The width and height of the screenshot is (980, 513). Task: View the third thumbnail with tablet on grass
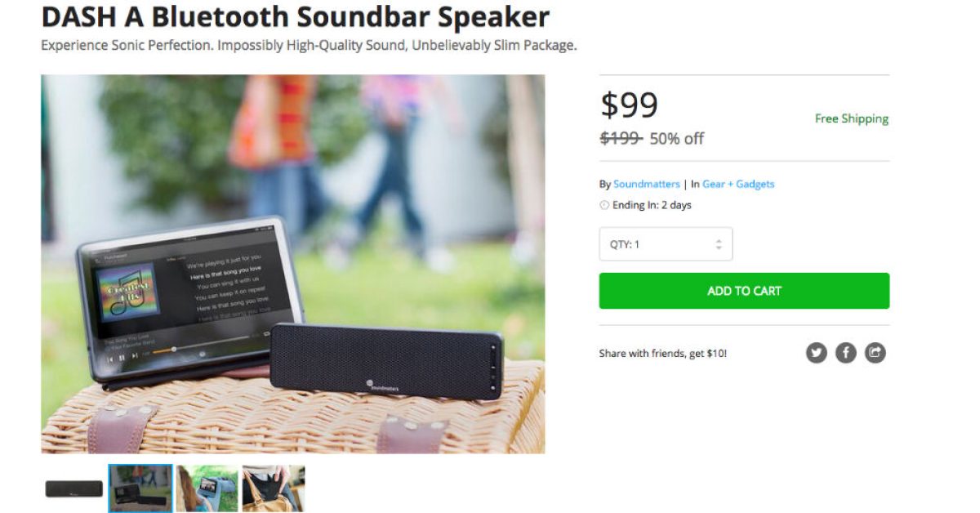coord(207,488)
